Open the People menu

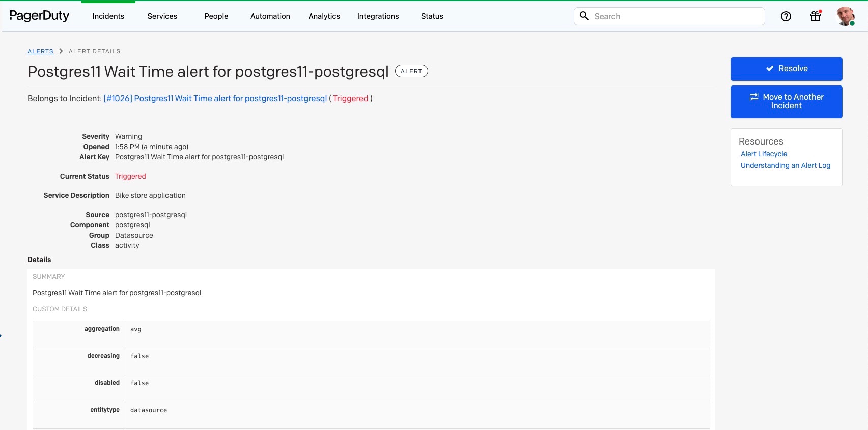[x=216, y=16]
